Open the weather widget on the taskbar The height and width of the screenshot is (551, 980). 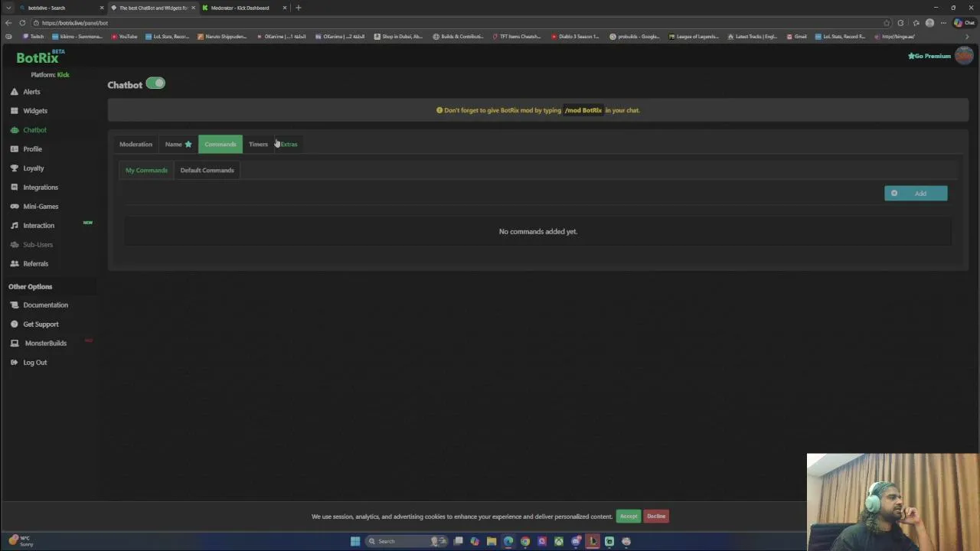click(x=21, y=541)
